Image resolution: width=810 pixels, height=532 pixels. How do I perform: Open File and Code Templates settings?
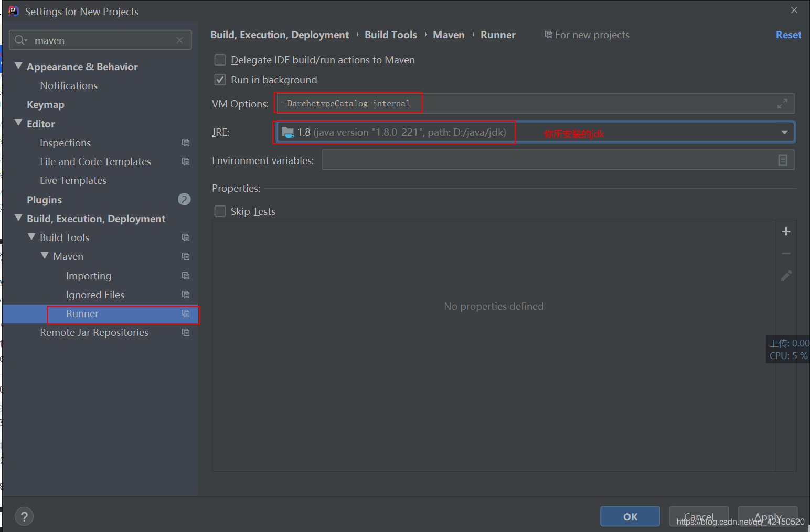(95, 161)
